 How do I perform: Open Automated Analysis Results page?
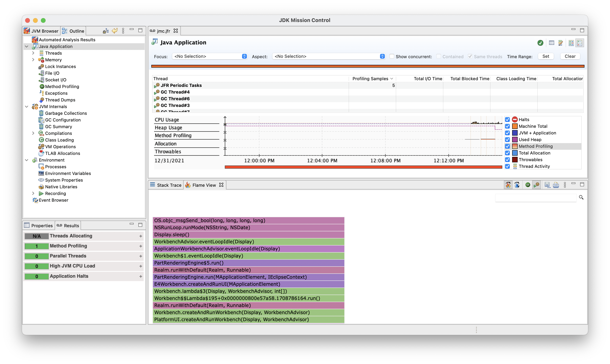67,40
